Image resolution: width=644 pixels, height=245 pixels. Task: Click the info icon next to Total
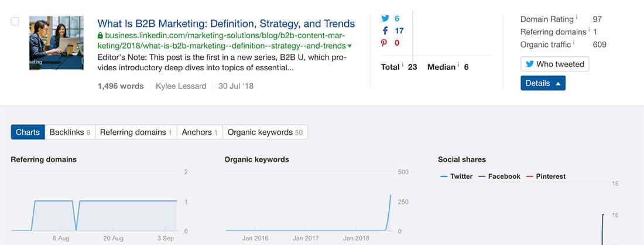pyautogui.click(x=402, y=66)
